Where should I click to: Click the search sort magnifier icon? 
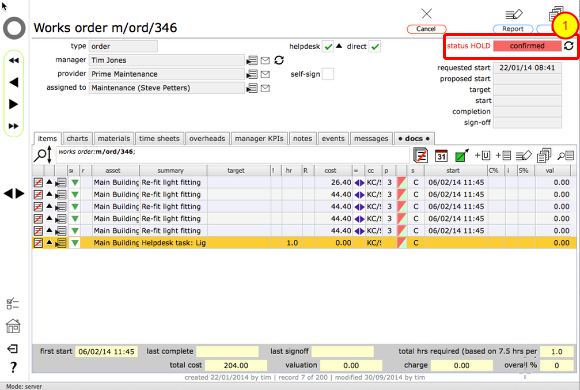coord(43,155)
